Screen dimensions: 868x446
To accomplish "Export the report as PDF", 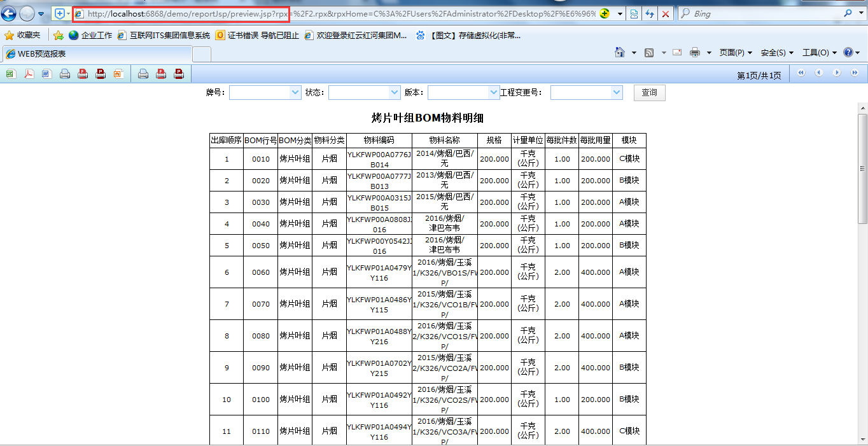I will coord(29,74).
